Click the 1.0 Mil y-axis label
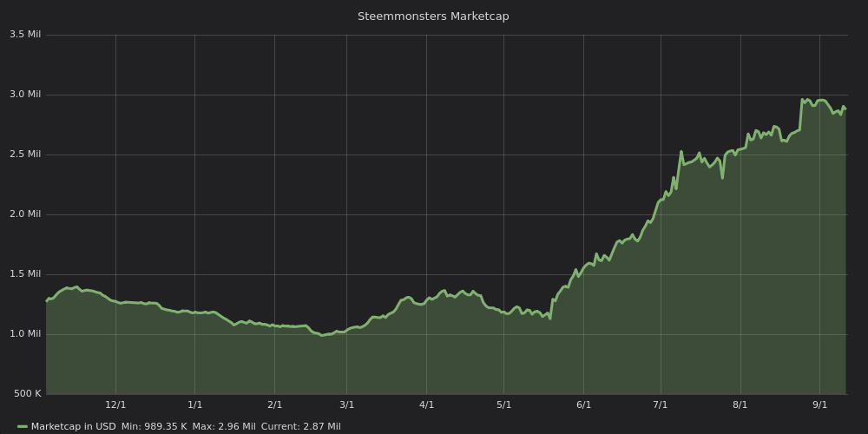 pyautogui.click(x=25, y=334)
